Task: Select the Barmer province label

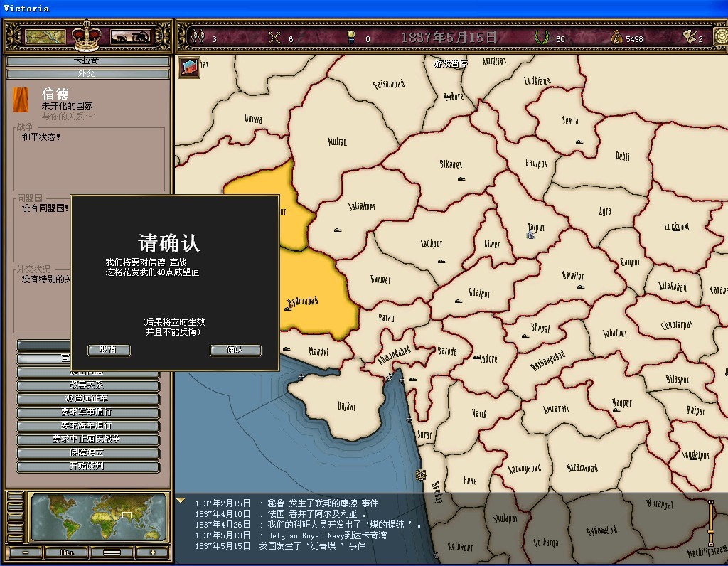Action: (x=380, y=279)
